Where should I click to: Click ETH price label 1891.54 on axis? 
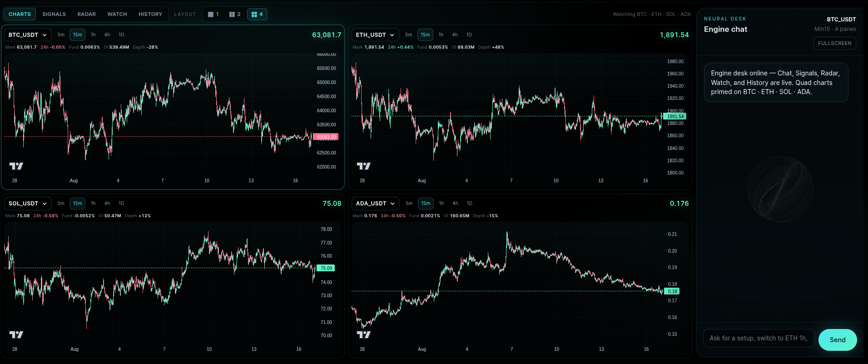pos(675,116)
